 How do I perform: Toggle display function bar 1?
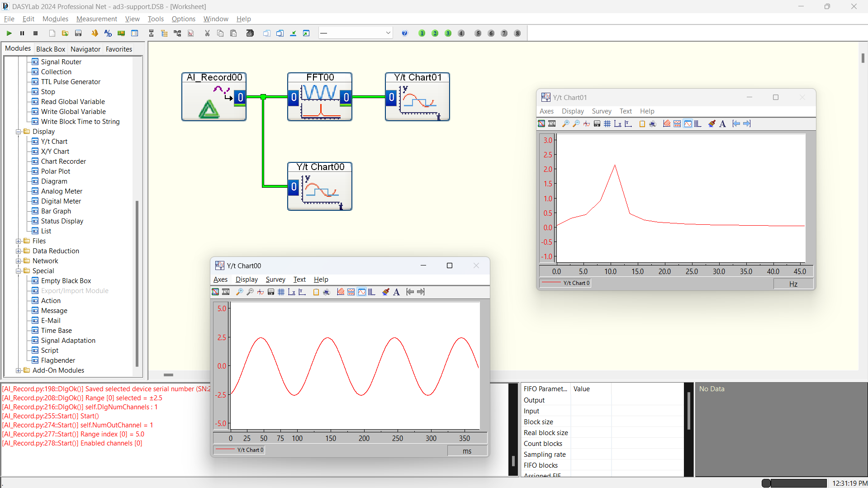click(421, 33)
